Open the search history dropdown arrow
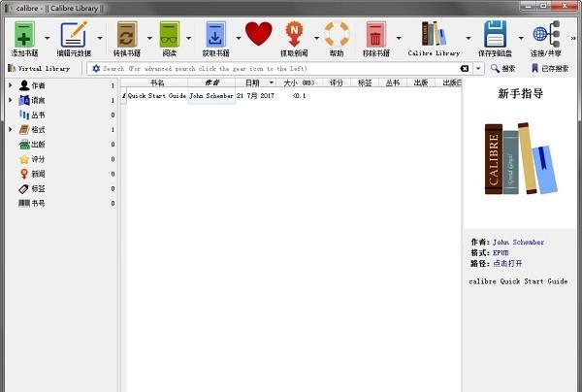Viewport: 582px width, 392px height. 478,69
